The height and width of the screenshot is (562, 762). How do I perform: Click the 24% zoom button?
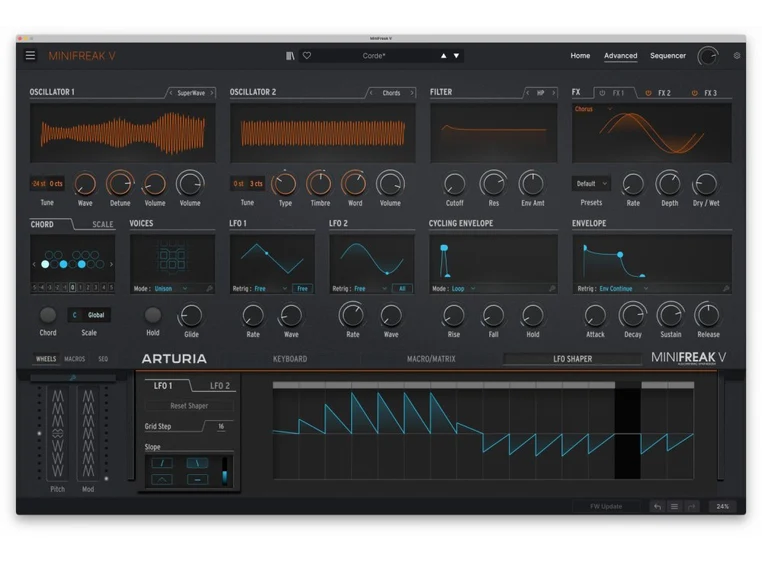[722, 507]
